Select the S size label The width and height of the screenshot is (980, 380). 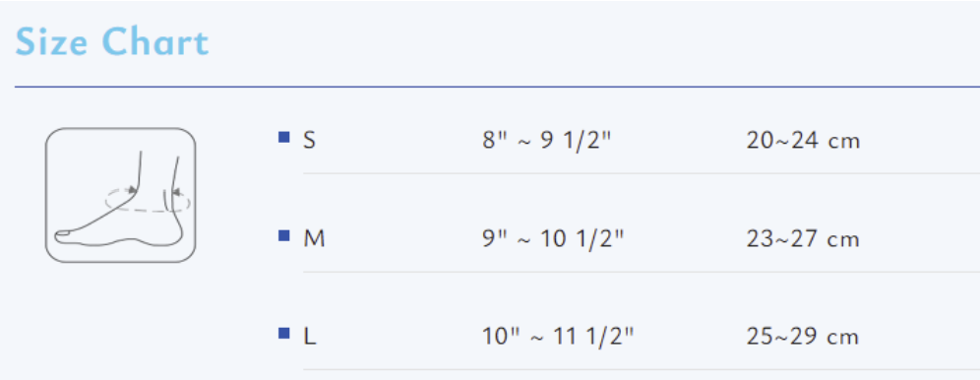click(x=309, y=141)
